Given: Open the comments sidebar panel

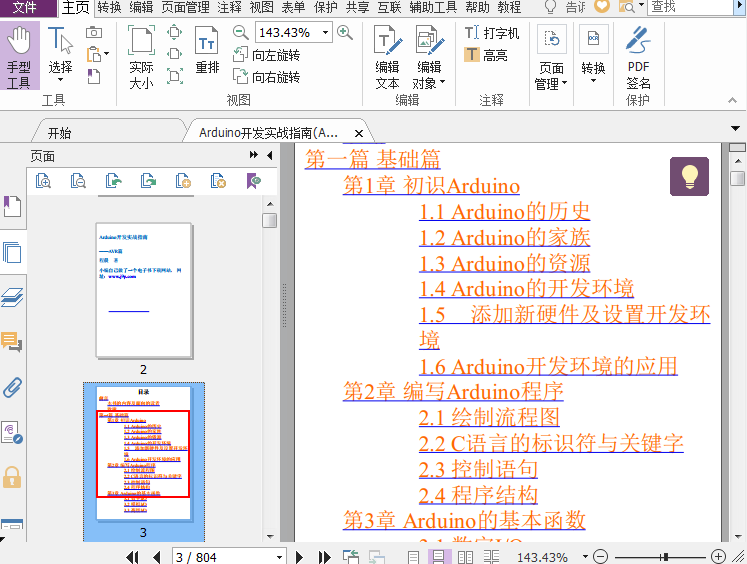Looking at the screenshot, I should click(x=12, y=342).
